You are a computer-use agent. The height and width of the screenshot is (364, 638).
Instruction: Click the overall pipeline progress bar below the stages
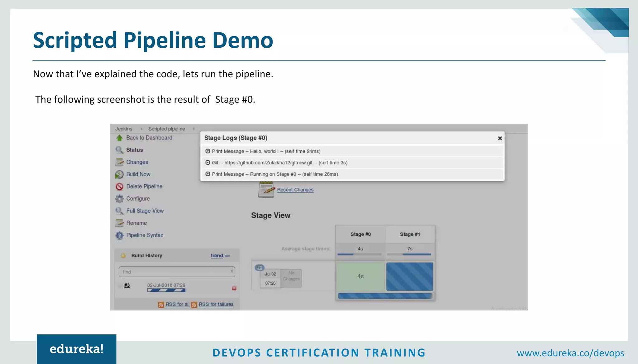coord(385,296)
